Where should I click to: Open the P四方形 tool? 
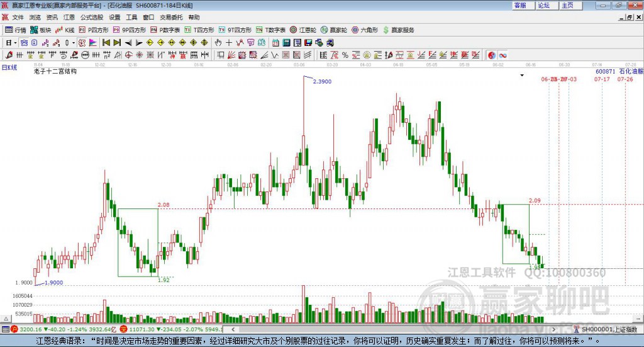coord(94,30)
